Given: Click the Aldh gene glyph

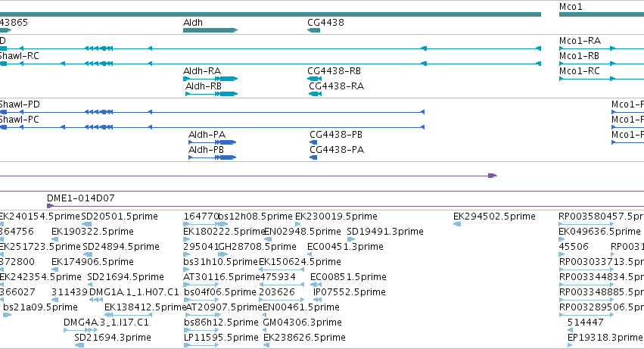Looking at the screenshot, I should pyautogui.click(x=210, y=30).
